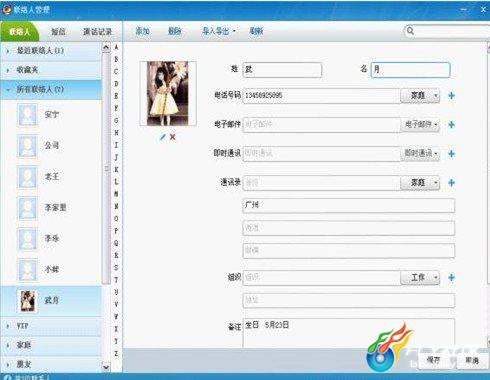490x380 pixels.
Task: Open phone number type dropdown
Action: [x=420, y=96]
